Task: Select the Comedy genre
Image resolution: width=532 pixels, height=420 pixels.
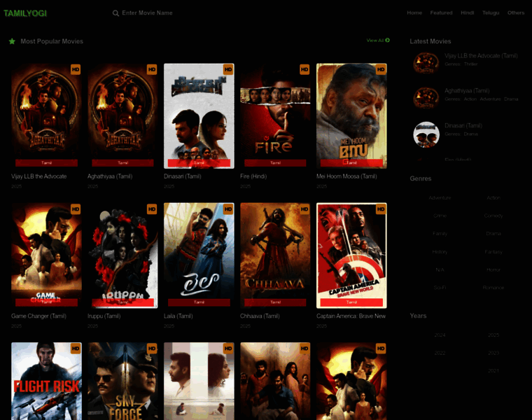Action: pos(493,216)
